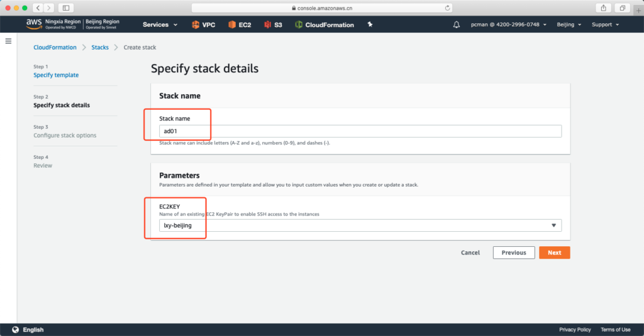Click the Safari reload page icon
The width and height of the screenshot is (644, 336).
click(x=447, y=8)
